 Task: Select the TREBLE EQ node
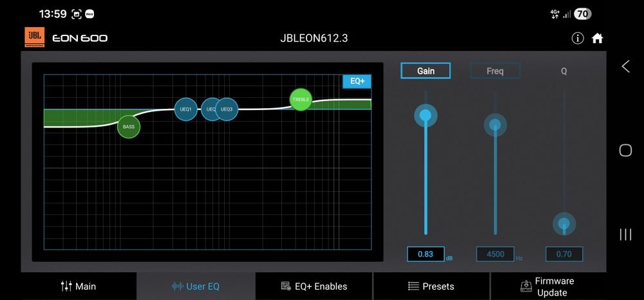(301, 99)
